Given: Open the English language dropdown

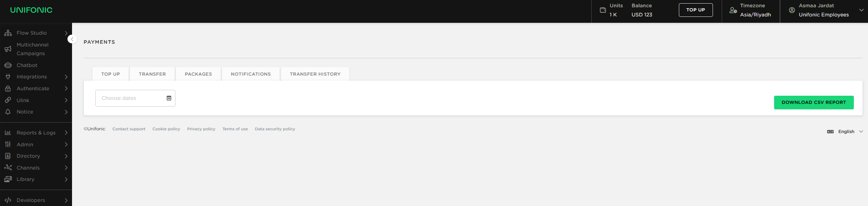Looking at the screenshot, I should click(845, 132).
